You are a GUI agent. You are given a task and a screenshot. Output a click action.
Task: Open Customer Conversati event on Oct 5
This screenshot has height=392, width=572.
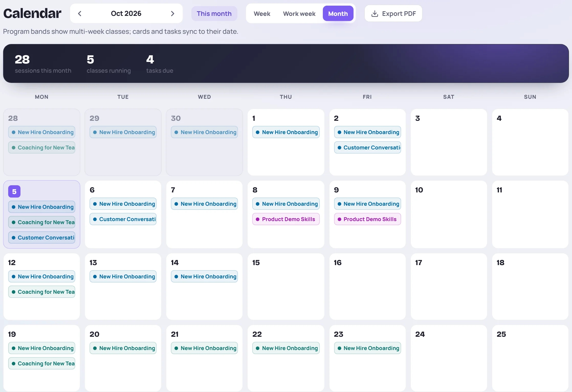tap(42, 237)
